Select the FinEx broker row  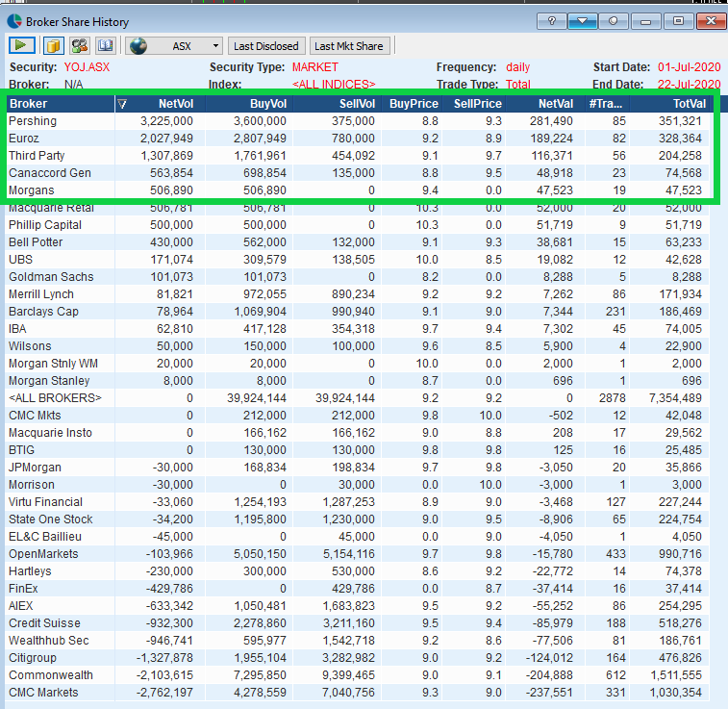(x=358, y=589)
